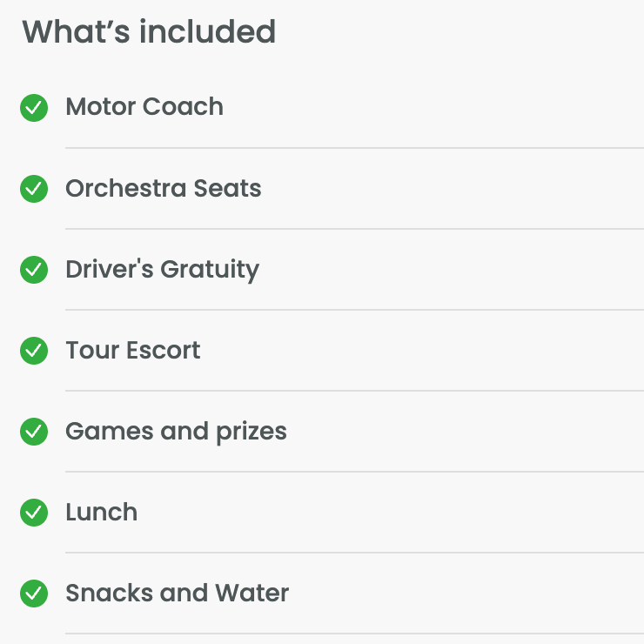Viewport: 644px width, 644px height.
Task: Click the Orchestra Seats label
Action: pos(164,188)
